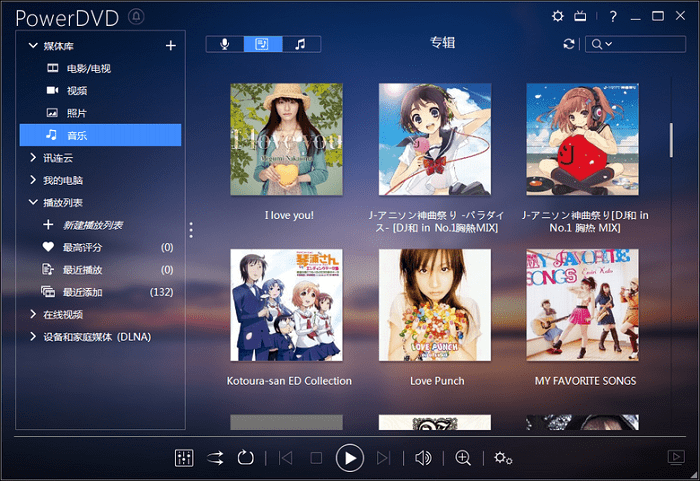Open player settings gears in control bar
This screenshot has width=700, height=481.
click(503, 458)
